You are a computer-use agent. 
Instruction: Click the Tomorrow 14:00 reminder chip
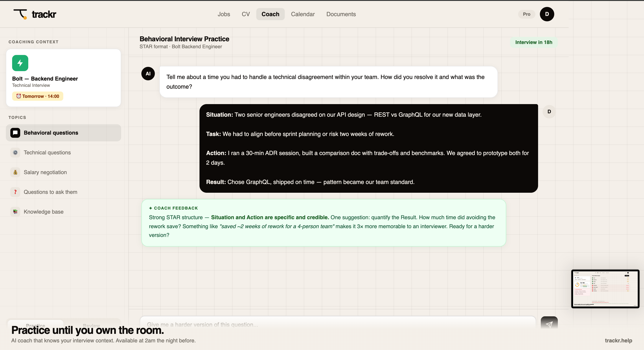[x=38, y=96]
